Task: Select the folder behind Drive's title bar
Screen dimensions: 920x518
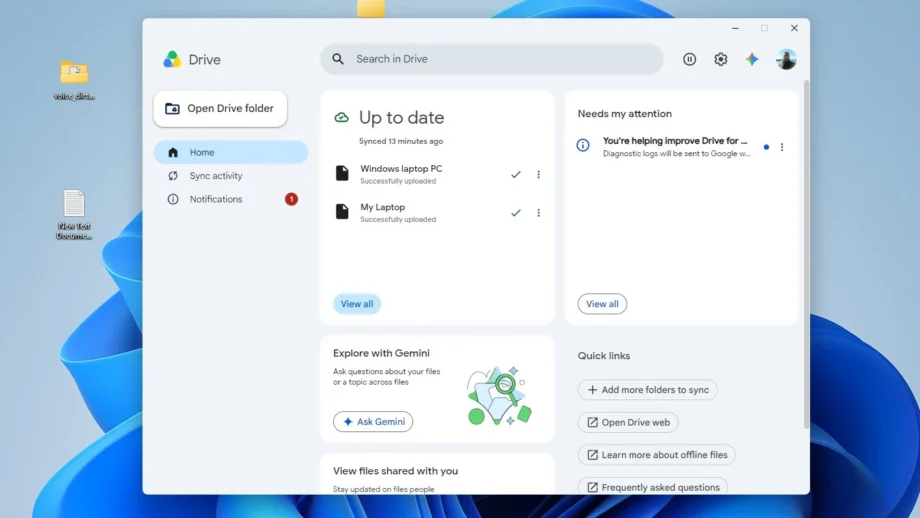Action: point(371,8)
